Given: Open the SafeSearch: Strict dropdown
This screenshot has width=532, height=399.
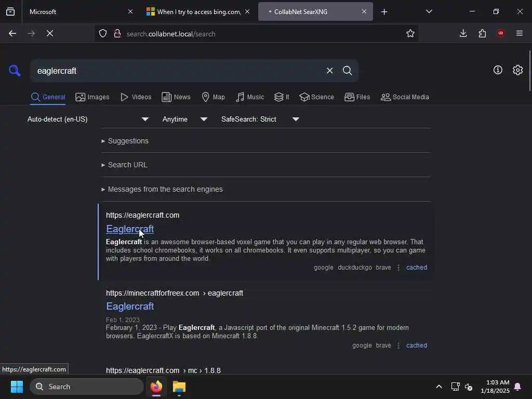Looking at the screenshot, I should pos(260,119).
